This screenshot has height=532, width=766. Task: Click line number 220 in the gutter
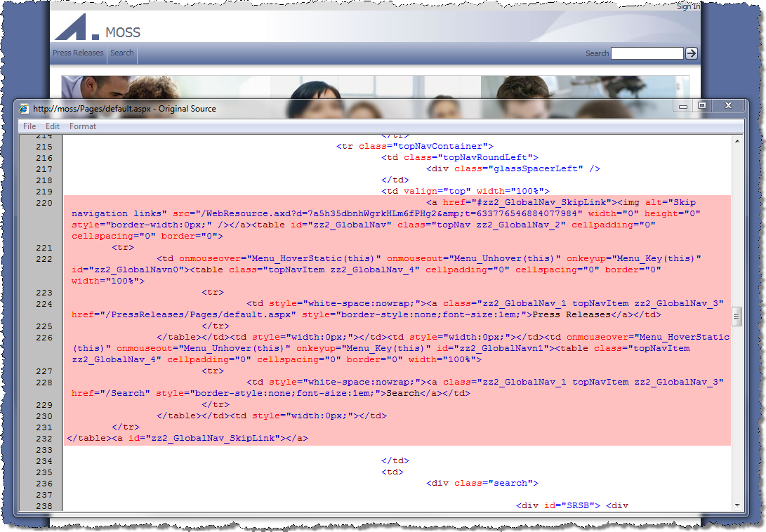coord(44,203)
